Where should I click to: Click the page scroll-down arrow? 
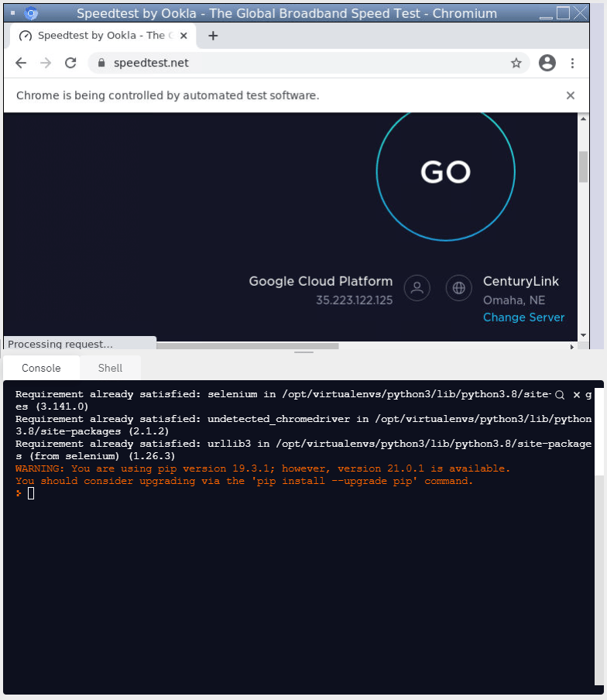[x=583, y=335]
